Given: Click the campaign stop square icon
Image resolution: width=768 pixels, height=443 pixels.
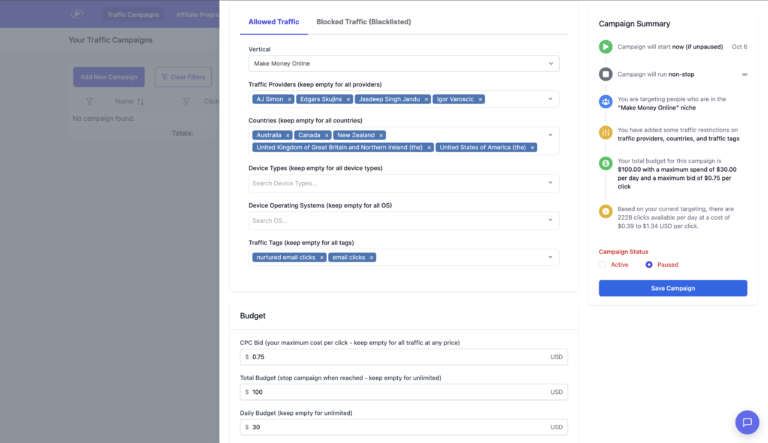Looking at the screenshot, I should (605, 74).
